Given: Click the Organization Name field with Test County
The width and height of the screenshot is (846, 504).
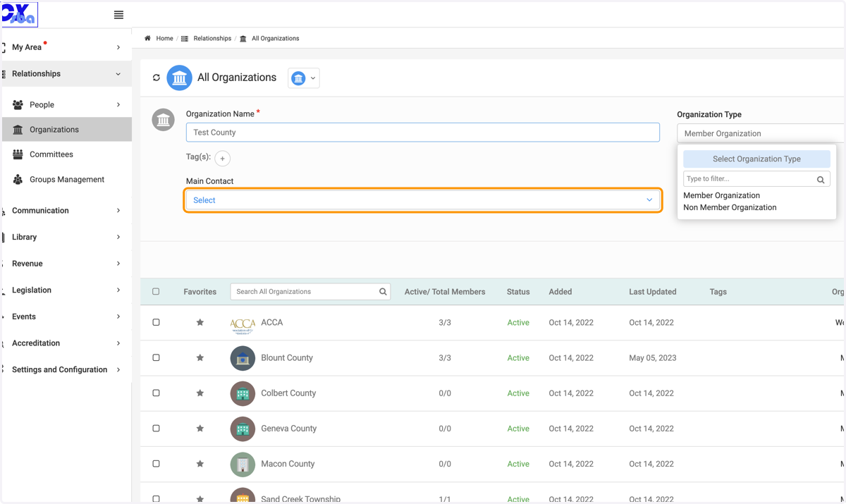Looking at the screenshot, I should pyautogui.click(x=423, y=133).
